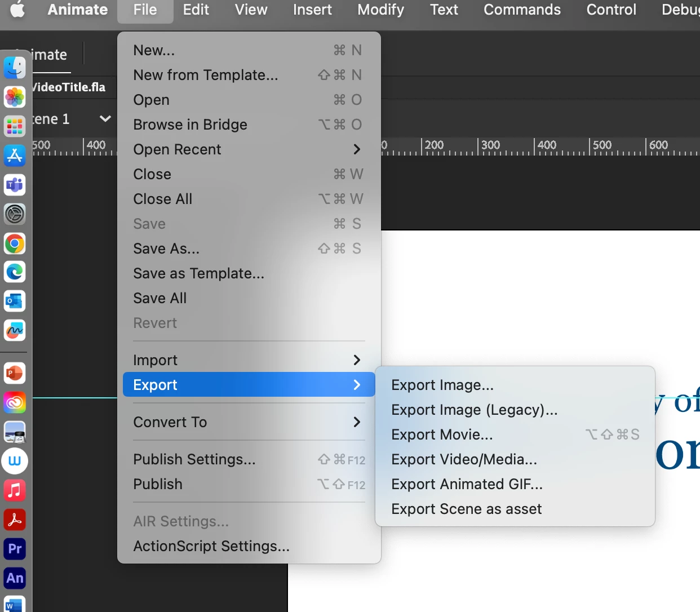Choose Export Movie...

[x=515, y=434]
